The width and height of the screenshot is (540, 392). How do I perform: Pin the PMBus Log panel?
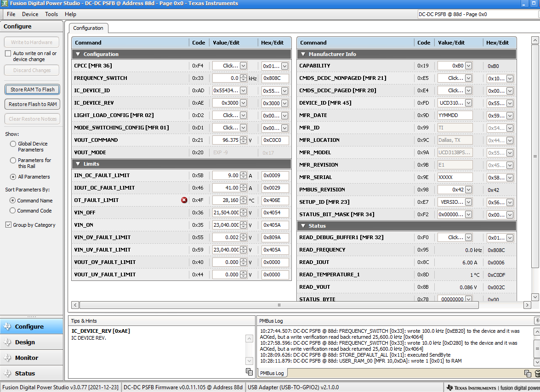coord(537,320)
